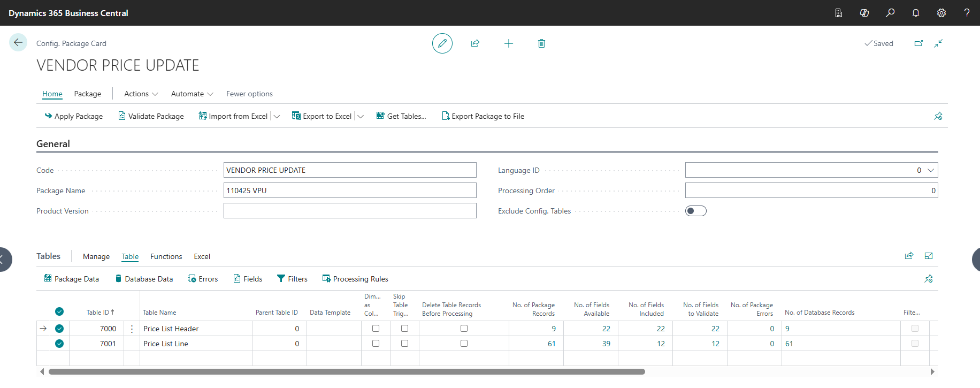
Task: Go back using the arrow icon
Action: (18, 43)
